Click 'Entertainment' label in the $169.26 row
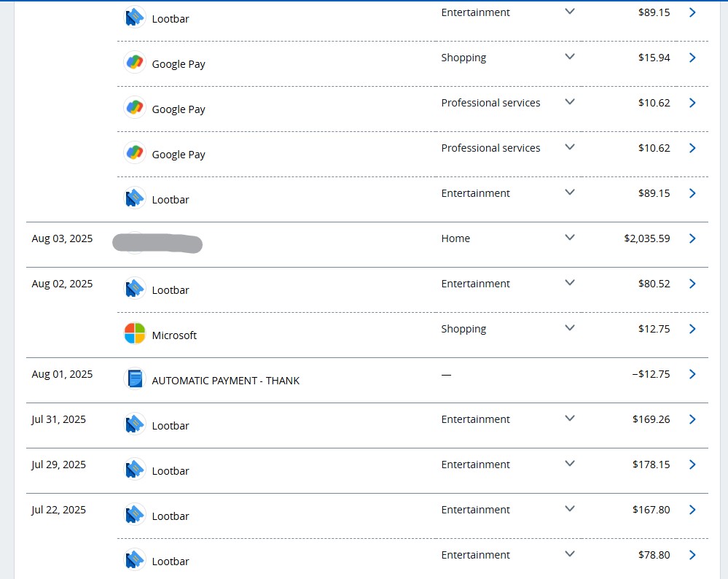This screenshot has height=579, width=728. (x=475, y=419)
